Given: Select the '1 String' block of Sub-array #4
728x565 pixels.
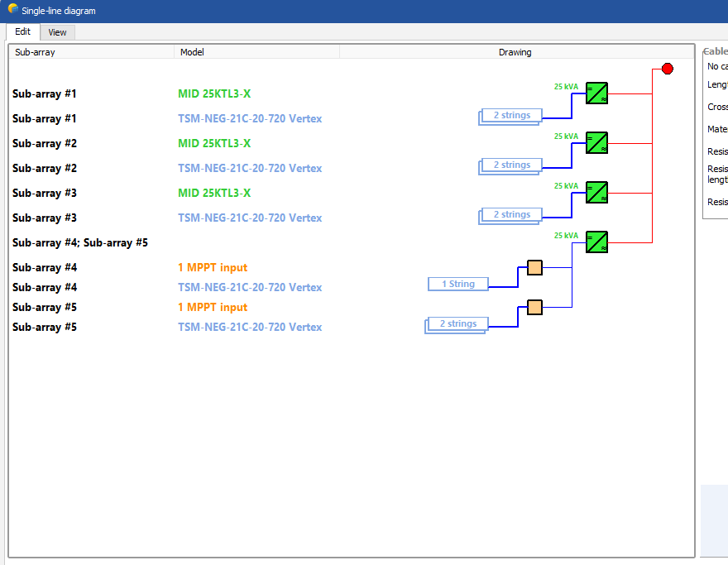Looking at the screenshot, I should point(458,284).
